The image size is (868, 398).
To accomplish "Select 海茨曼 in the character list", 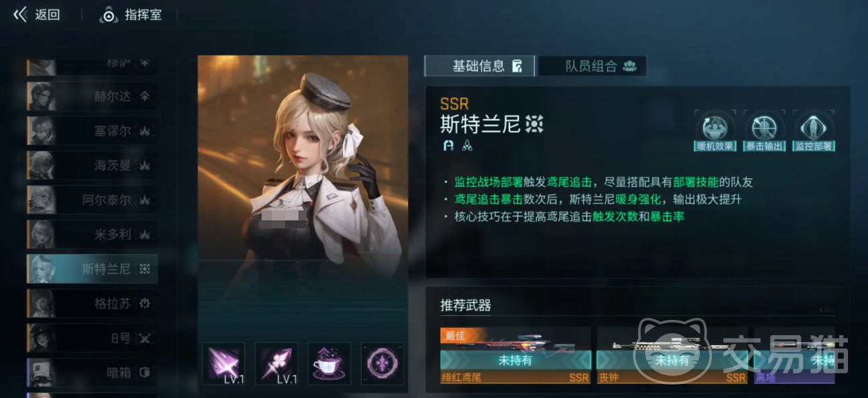I will [x=92, y=165].
